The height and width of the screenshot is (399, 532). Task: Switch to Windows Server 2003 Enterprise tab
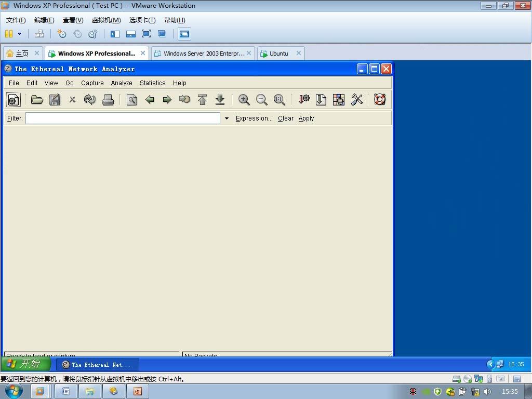(x=203, y=54)
